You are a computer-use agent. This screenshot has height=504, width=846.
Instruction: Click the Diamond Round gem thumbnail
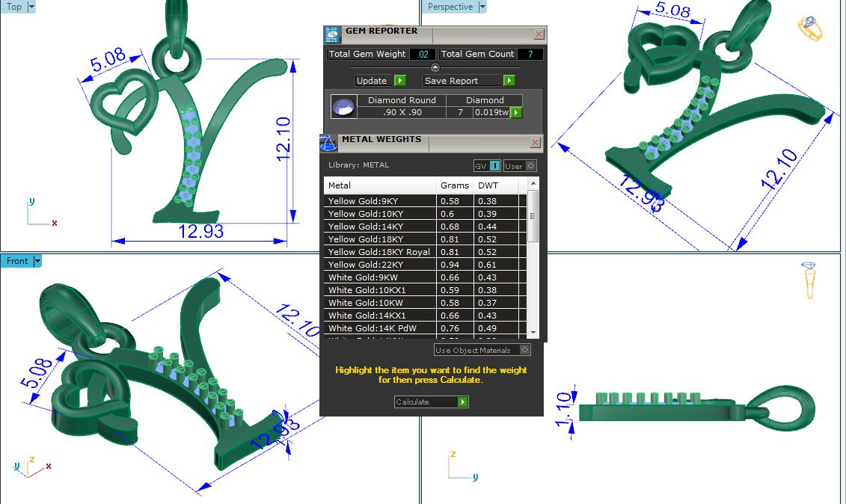[x=343, y=107]
